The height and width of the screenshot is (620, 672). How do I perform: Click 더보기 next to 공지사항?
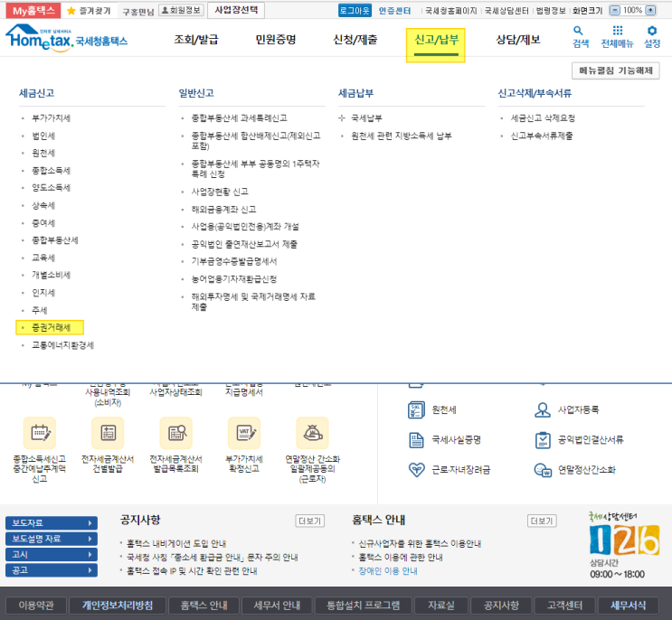coord(309,521)
